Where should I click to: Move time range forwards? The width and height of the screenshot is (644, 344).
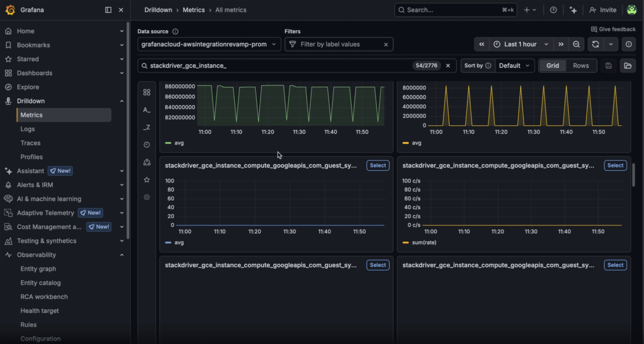561,44
